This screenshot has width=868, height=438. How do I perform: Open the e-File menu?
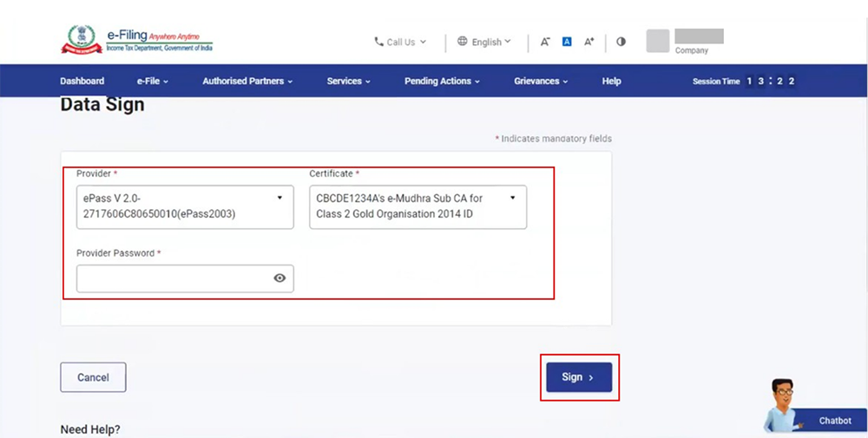pos(153,81)
